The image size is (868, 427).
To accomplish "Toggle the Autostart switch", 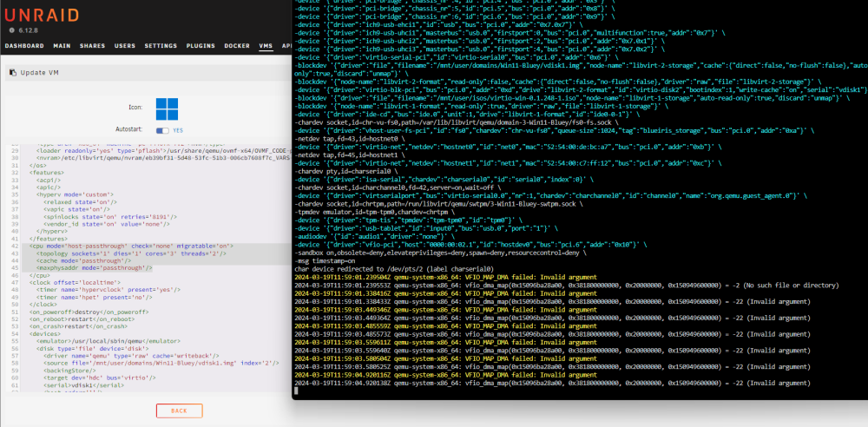I will point(162,131).
